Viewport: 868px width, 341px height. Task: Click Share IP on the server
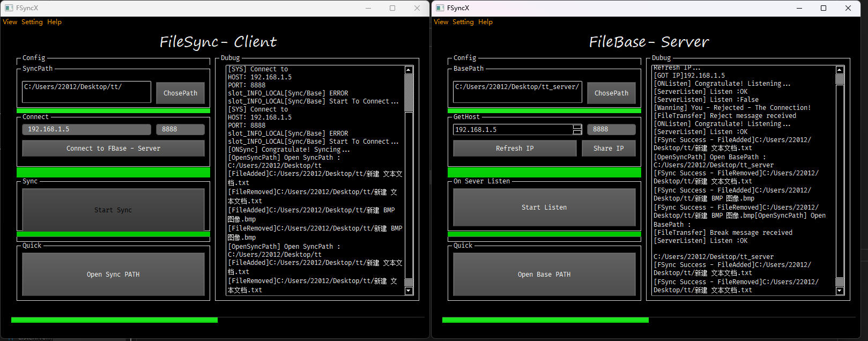coord(608,149)
